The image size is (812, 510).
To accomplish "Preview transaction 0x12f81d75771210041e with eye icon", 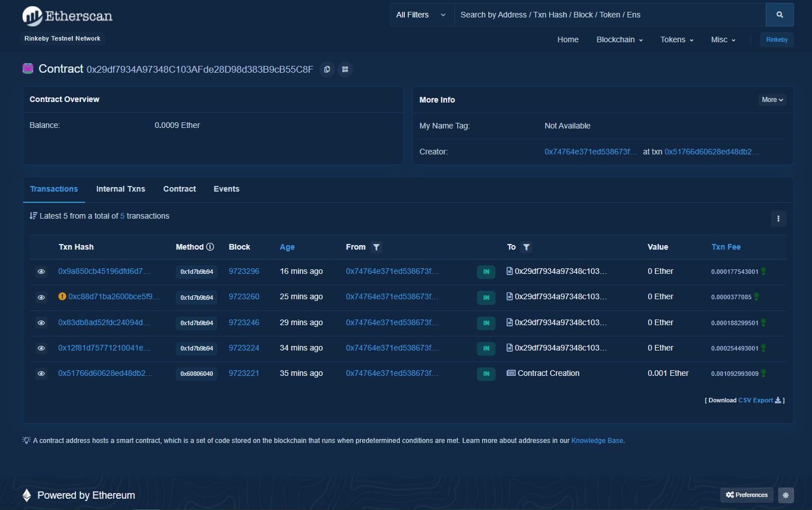I will [41, 348].
